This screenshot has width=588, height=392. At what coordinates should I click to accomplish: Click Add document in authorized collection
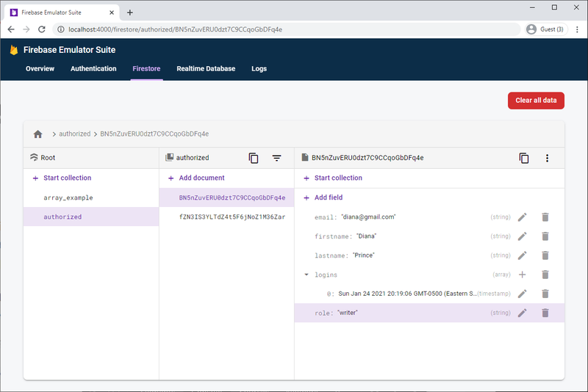(201, 178)
